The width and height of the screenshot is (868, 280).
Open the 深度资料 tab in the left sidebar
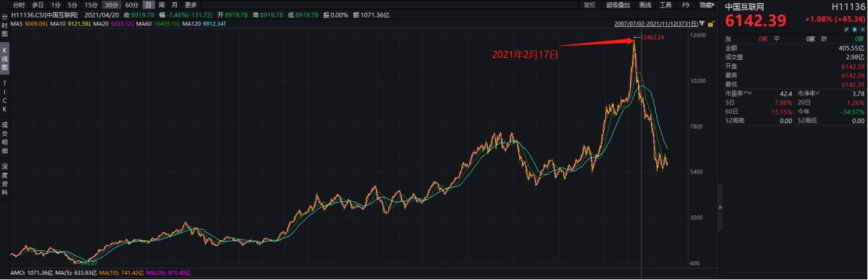[4, 178]
